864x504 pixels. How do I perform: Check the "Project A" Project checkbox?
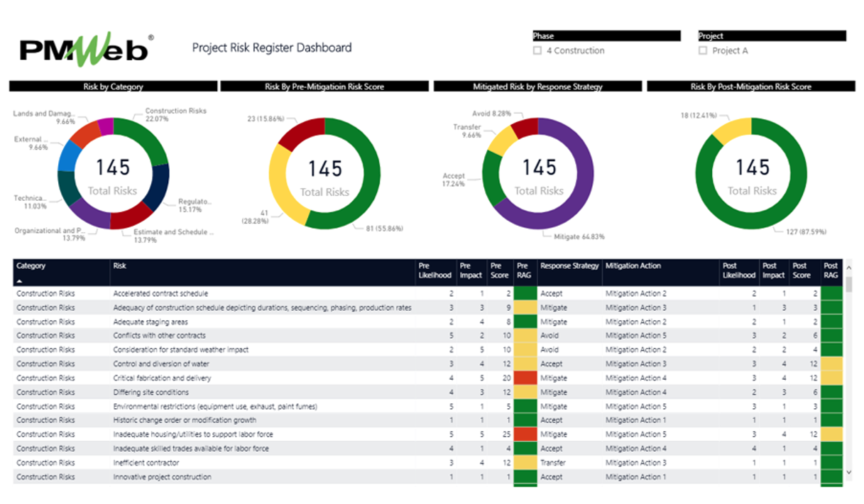click(x=703, y=50)
